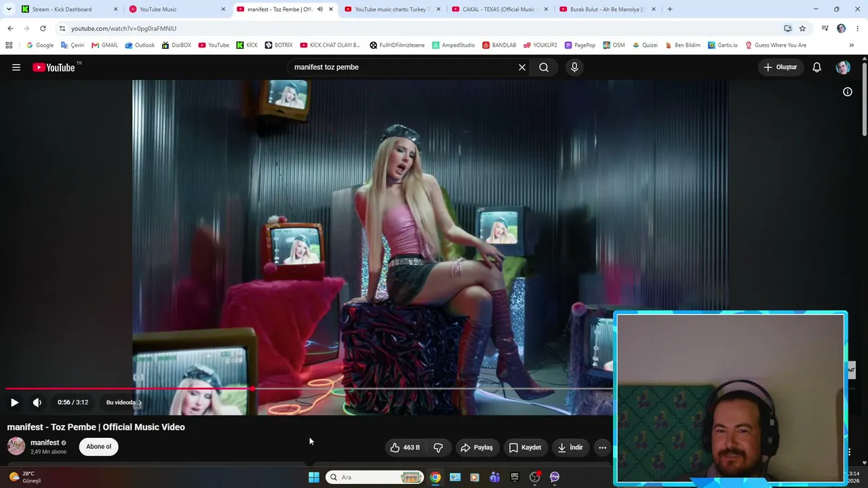Open the BANDLAB bookmark
868x488 pixels.
499,45
